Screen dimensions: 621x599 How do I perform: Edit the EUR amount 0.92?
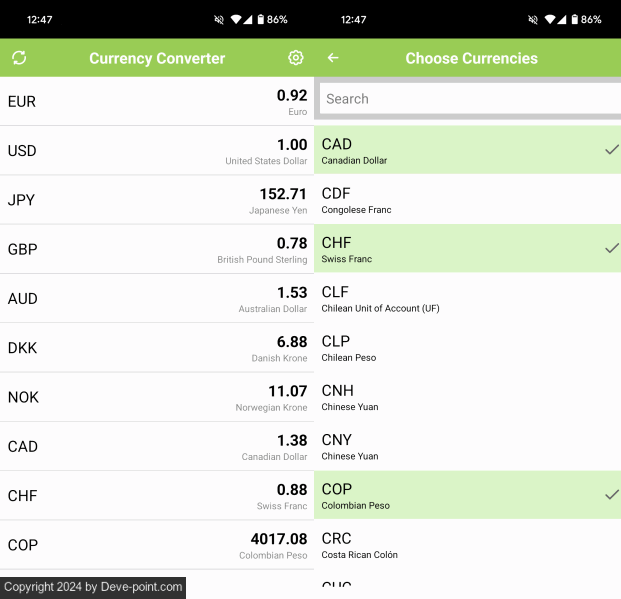point(291,96)
